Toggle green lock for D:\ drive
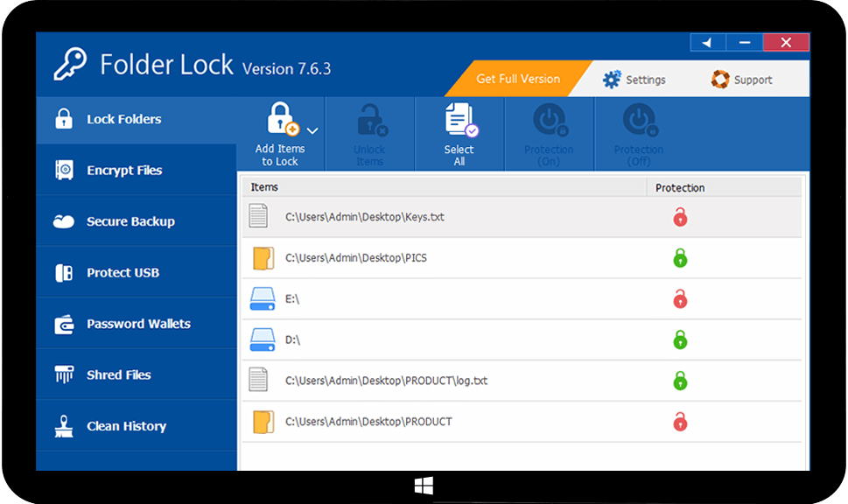848x504 pixels. tap(680, 339)
